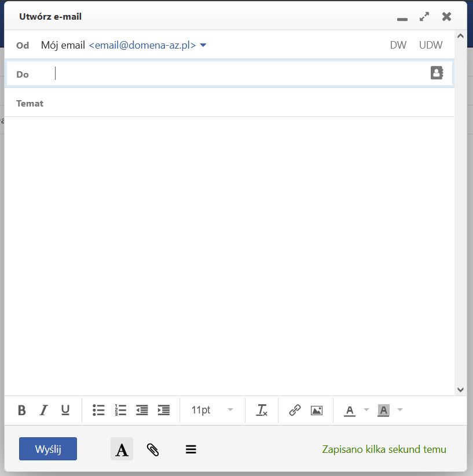Screen dimensions: 473x476
Task: Insert a bulleted list
Action: 98,410
